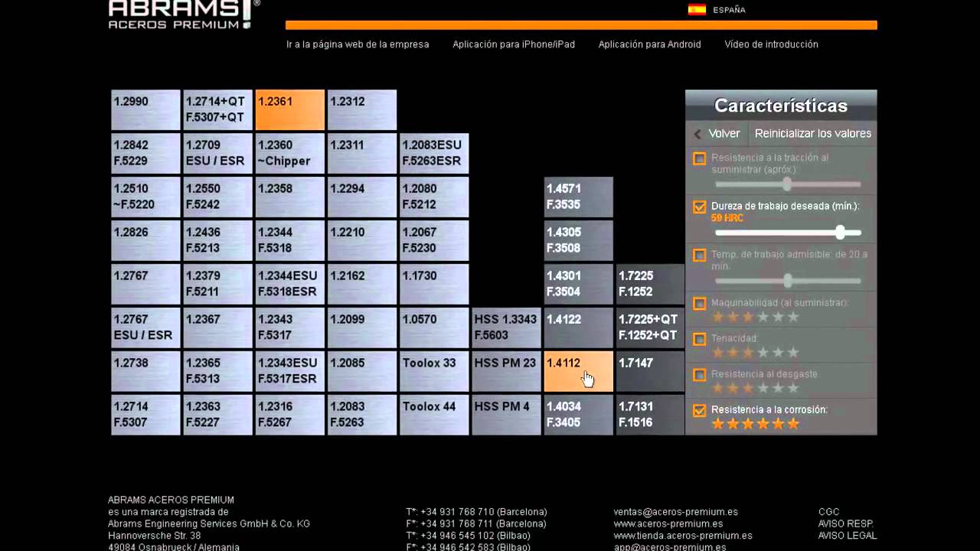Select steel tile 1.7225 F.1252

pos(650,284)
